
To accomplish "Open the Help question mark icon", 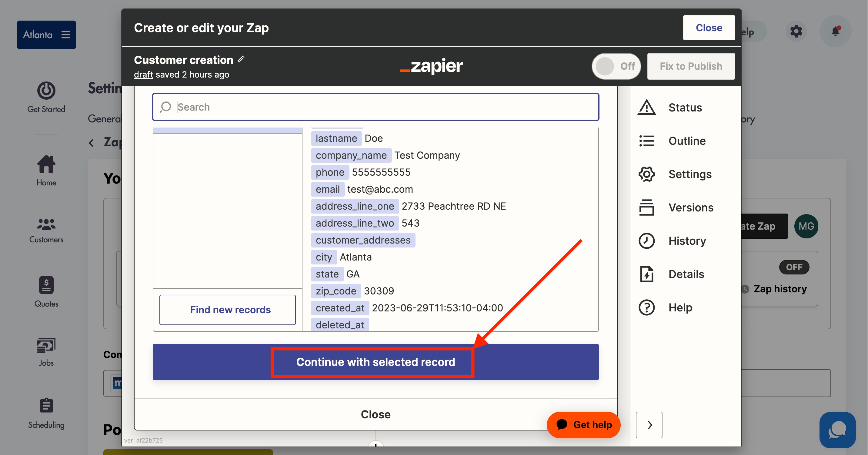I will coord(646,307).
